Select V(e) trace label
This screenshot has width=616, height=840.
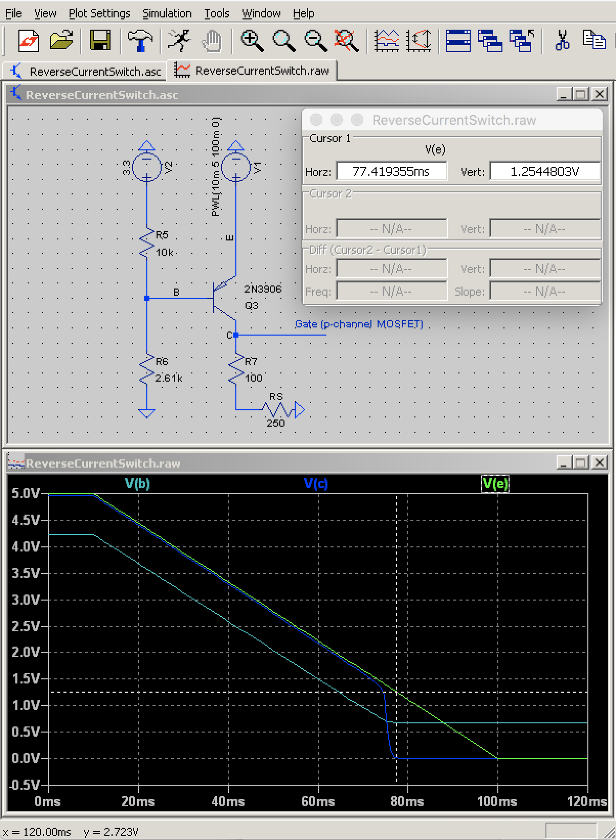495,483
